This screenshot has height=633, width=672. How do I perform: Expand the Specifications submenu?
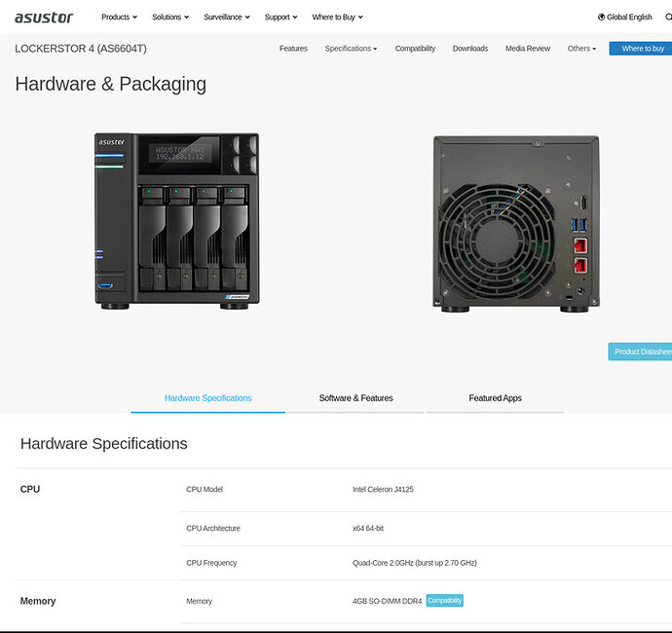coord(351,49)
